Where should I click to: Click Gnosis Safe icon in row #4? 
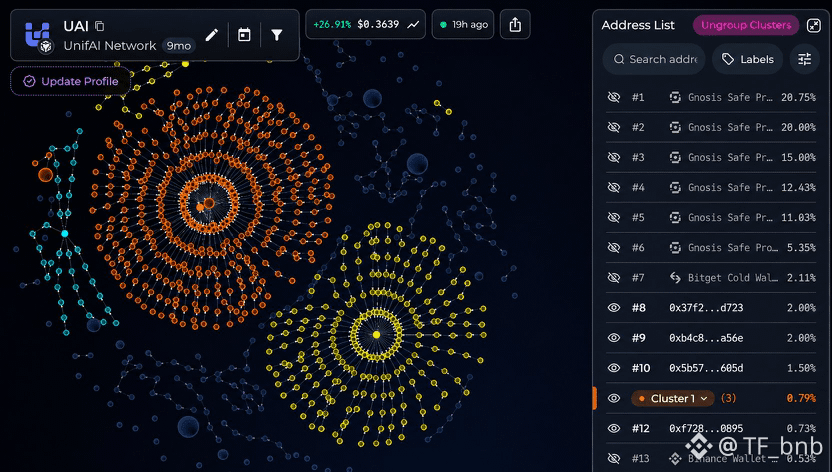pyautogui.click(x=675, y=187)
